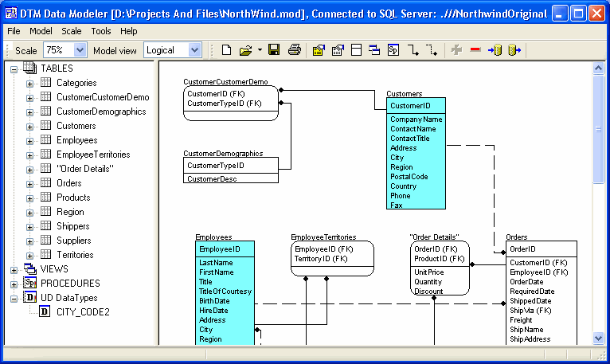This screenshot has height=364, width=610.
Task: Select Products in the tables tree
Action: tap(73, 198)
